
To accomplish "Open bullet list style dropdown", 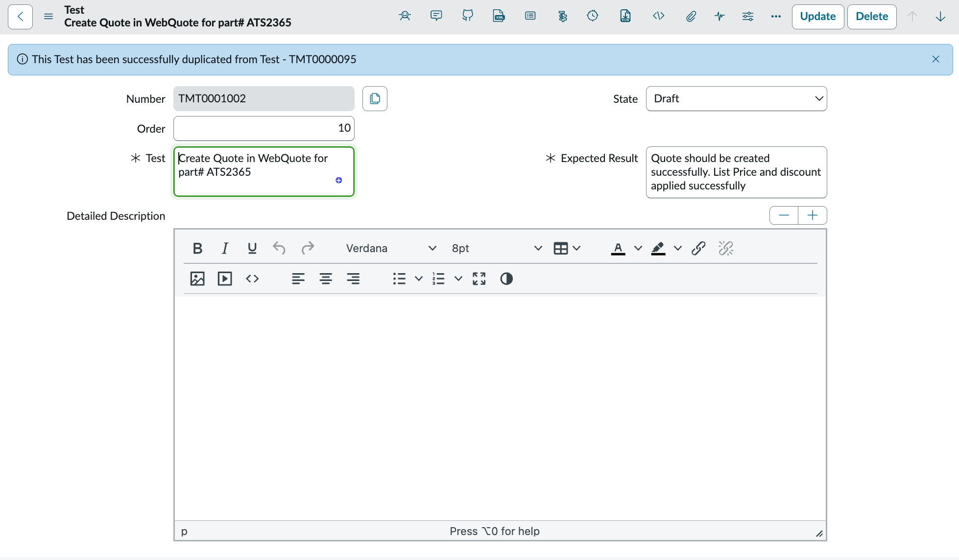I will (x=419, y=279).
